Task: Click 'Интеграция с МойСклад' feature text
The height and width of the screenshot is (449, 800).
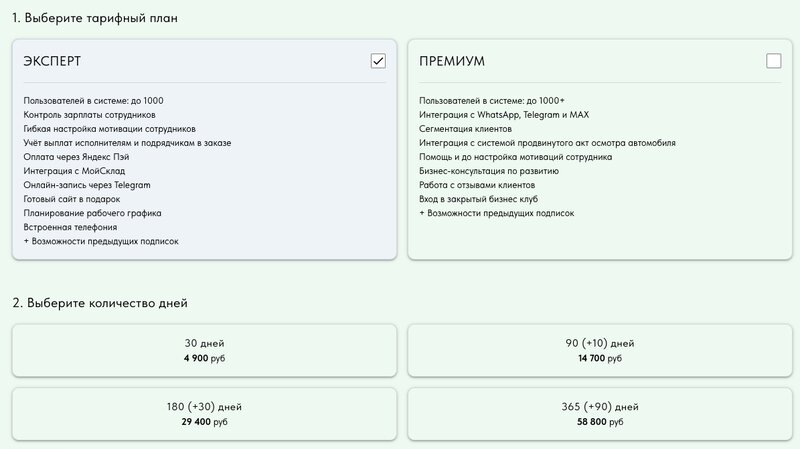Action: (77, 171)
